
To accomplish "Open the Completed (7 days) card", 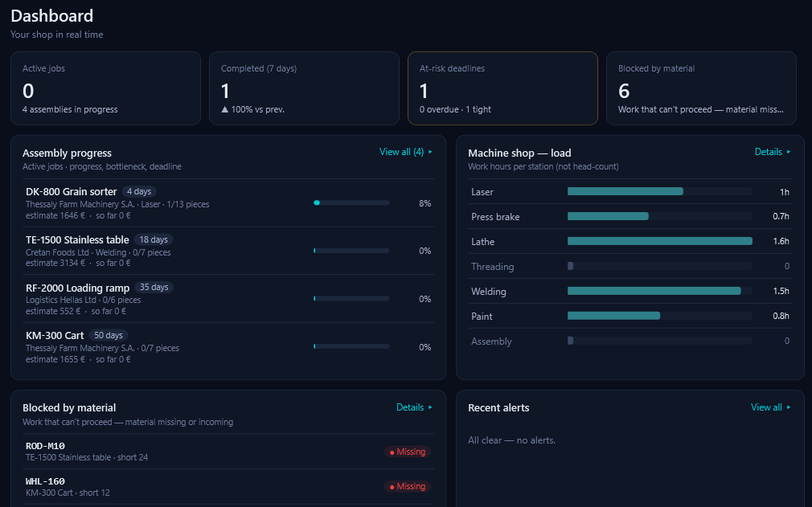I will 304,88.
